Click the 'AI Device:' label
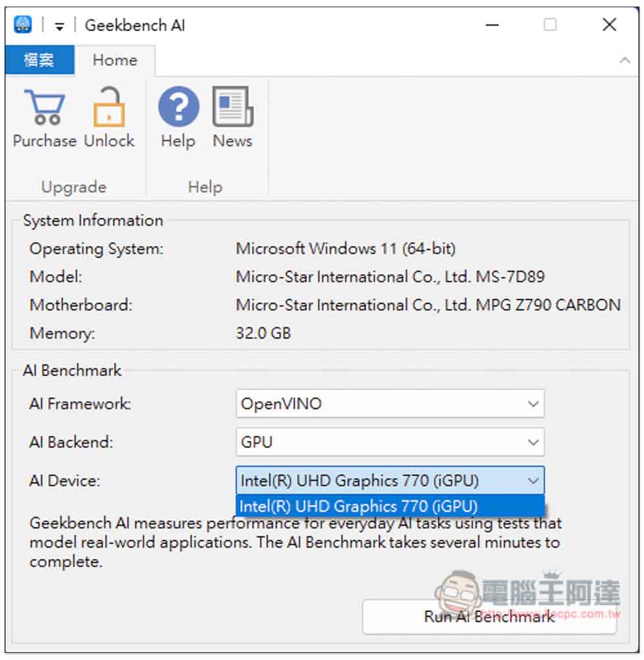This screenshot has height=660, width=644. (x=65, y=480)
